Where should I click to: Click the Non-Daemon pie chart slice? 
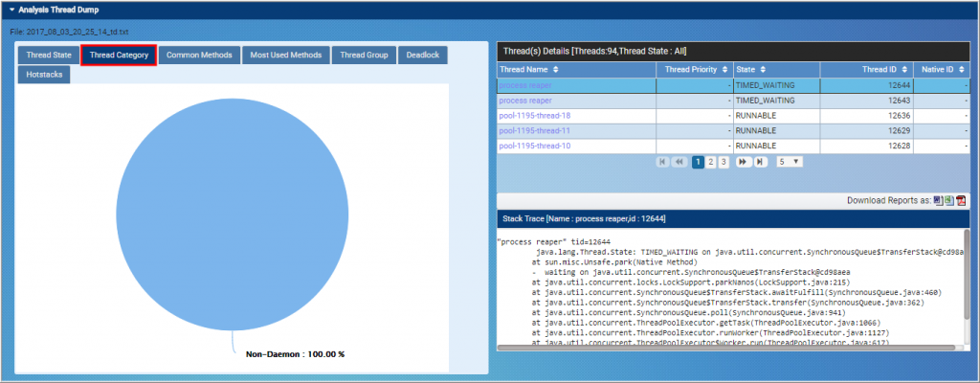pyautogui.click(x=232, y=214)
